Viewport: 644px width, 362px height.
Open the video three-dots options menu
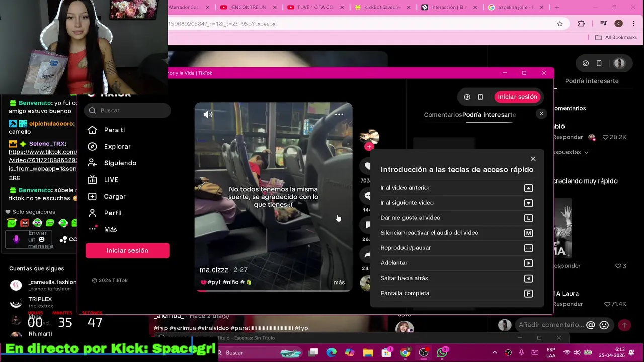point(339,114)
